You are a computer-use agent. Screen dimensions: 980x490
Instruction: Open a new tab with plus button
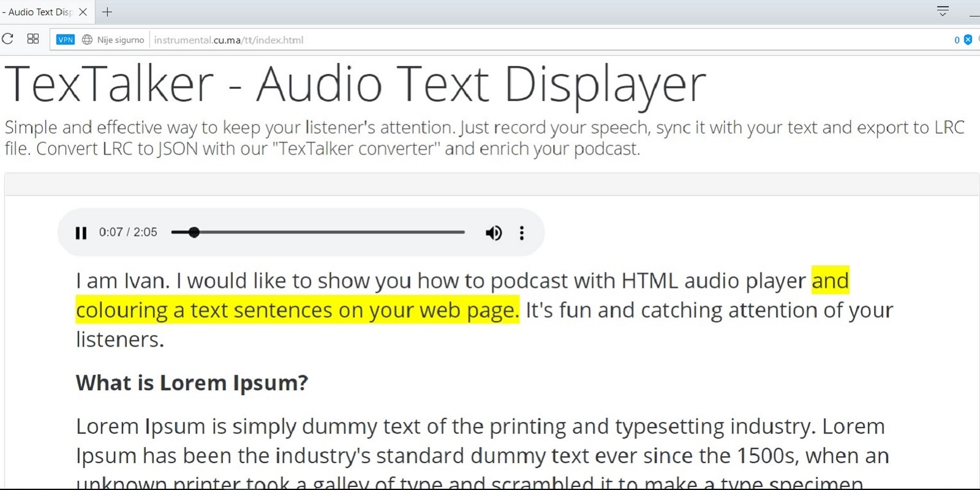tap(107, 12)
